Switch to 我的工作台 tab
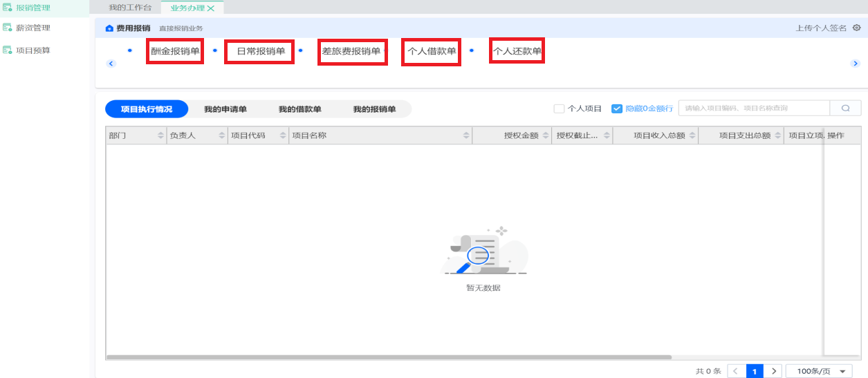 [130, 8]
